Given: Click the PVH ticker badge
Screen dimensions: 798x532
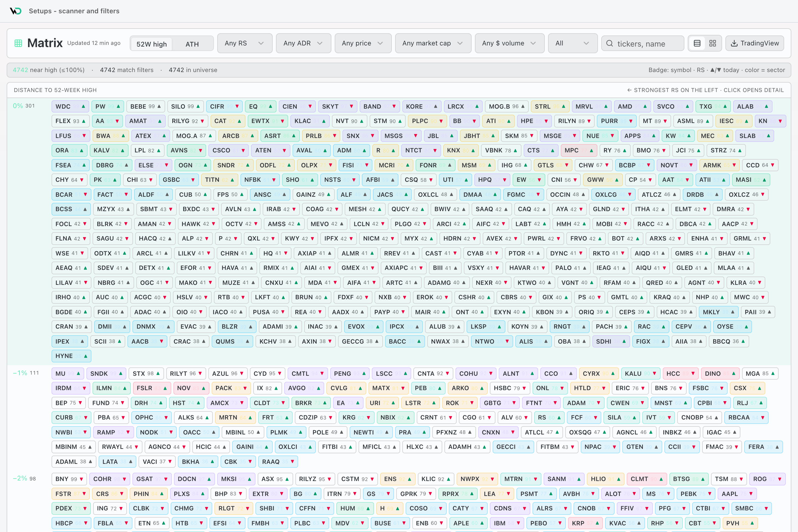Looking at the screenshot, I should [x=740, y=523].
